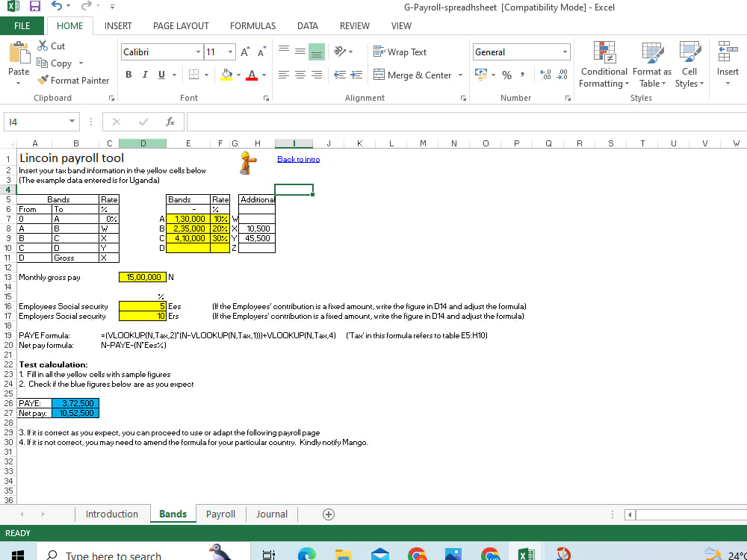Open Format as Table gallery
This screenshot has height=560, width=747.
point(652,65)
